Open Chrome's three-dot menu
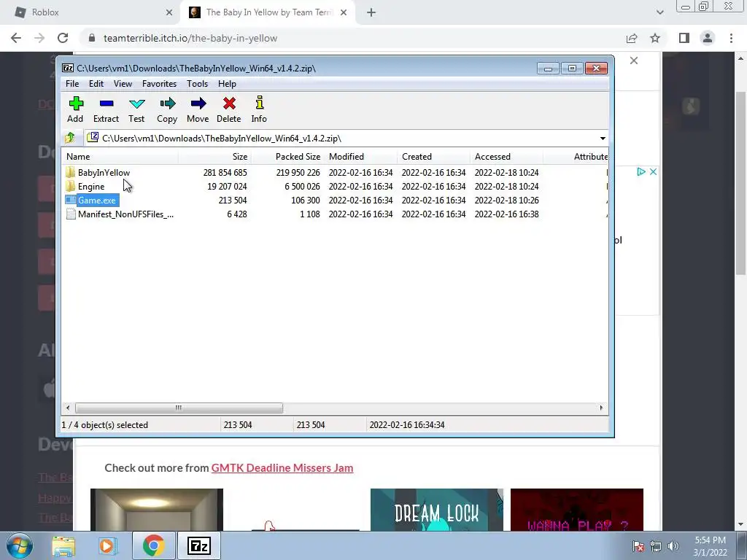 pos(731,38)
